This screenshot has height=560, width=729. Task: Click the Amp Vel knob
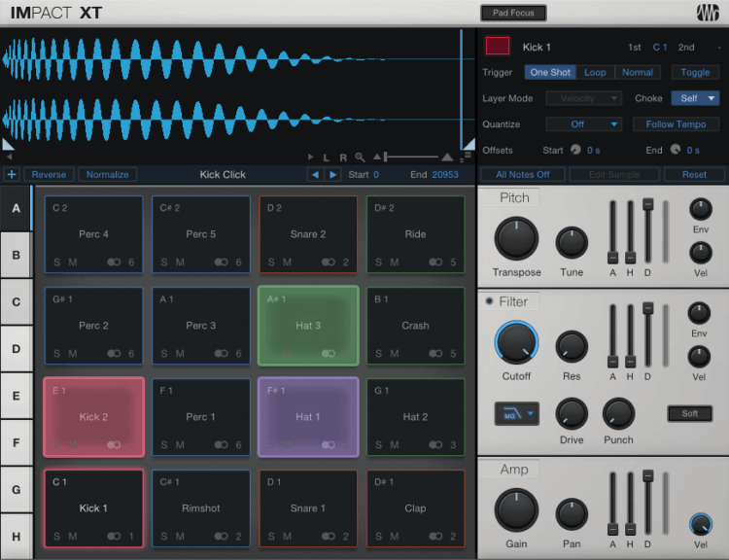point(701,524)
